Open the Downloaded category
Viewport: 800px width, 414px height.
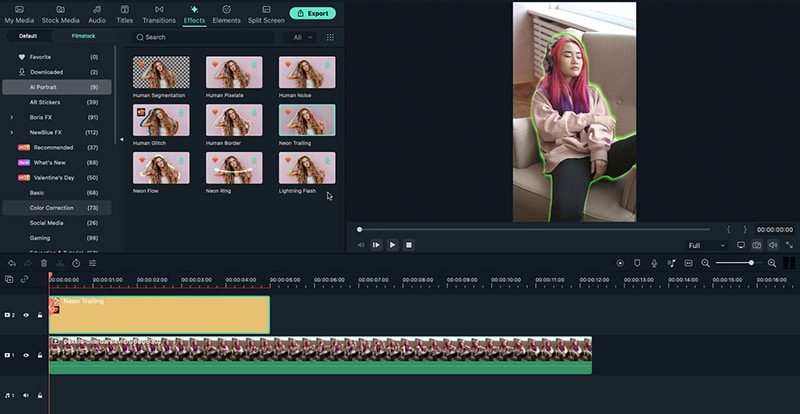[57, 72]
